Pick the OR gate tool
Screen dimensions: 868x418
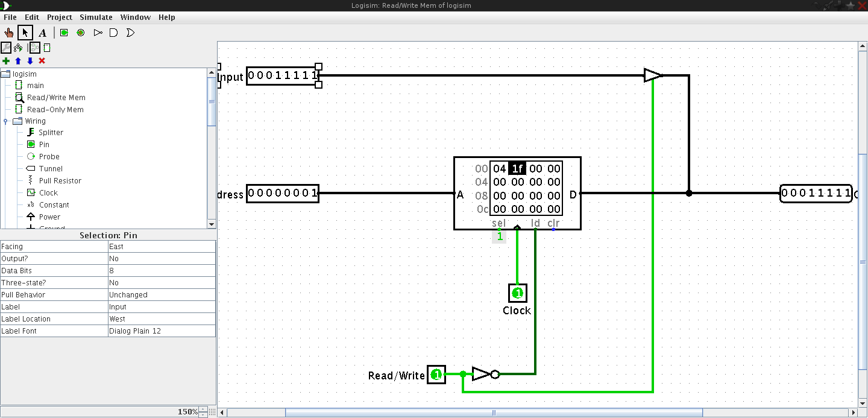tap(130, 33)
